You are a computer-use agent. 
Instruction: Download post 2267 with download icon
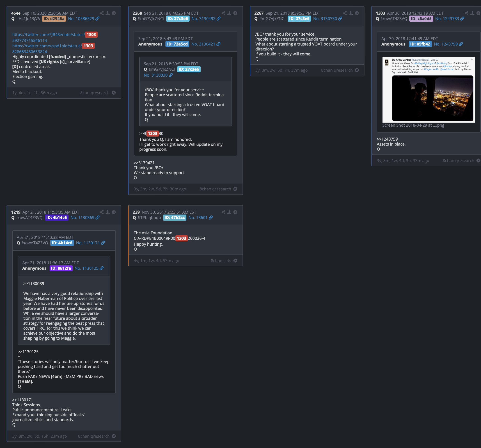pyautogui.click(x=350, y=13)
